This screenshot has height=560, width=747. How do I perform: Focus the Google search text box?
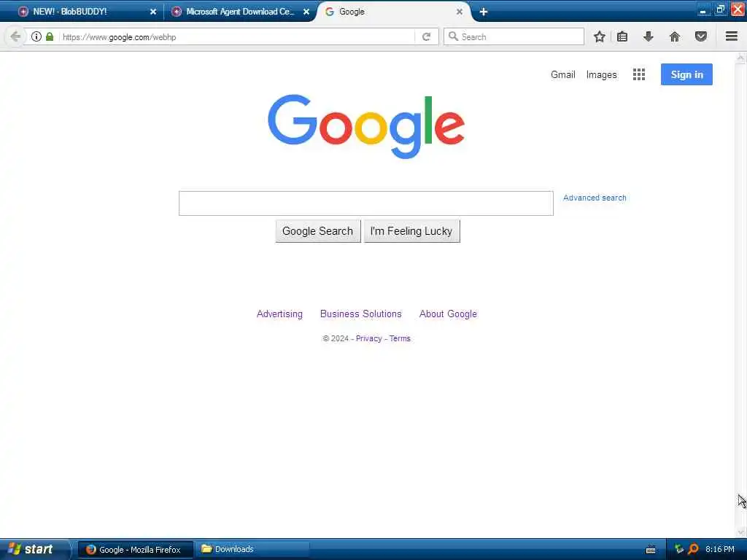pos(366,203)
